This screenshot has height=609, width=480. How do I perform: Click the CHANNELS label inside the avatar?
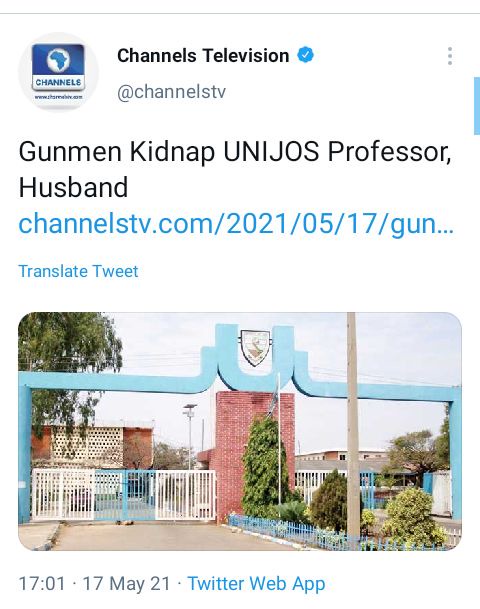click(58, 82)
